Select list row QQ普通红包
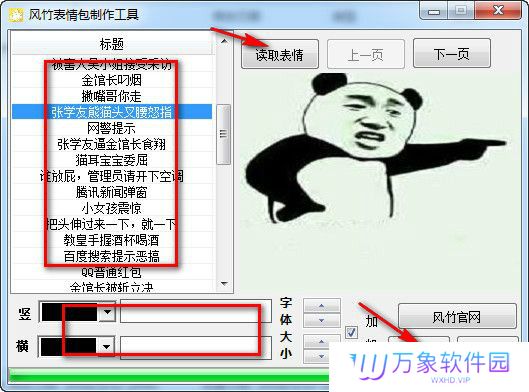 tap(112, 272)
